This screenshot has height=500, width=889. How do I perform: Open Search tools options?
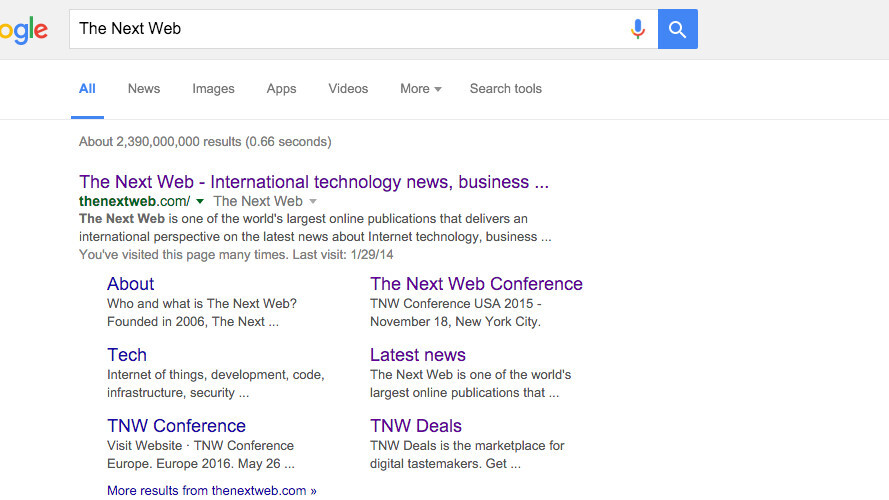pyautogui.click(x=505, y=89)
